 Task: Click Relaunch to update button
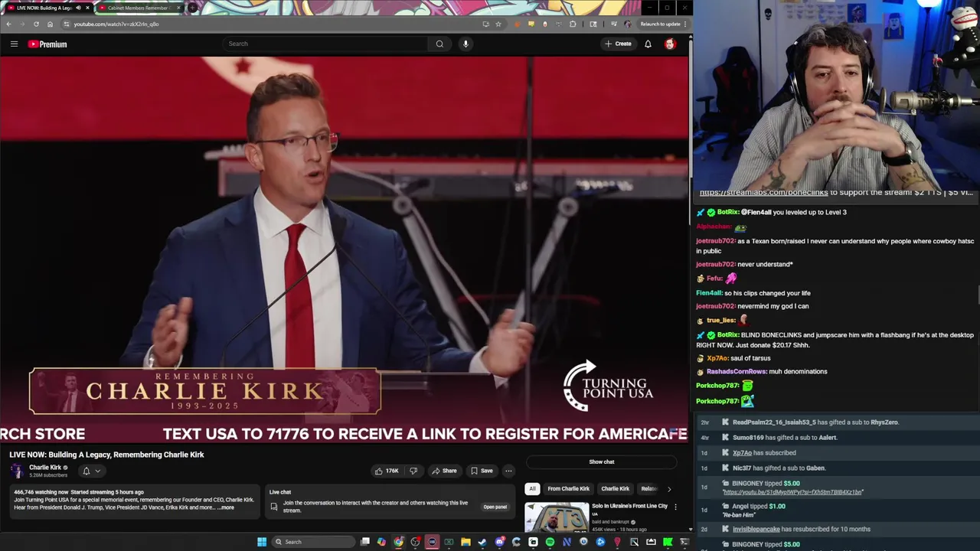(x=661, y=24)
